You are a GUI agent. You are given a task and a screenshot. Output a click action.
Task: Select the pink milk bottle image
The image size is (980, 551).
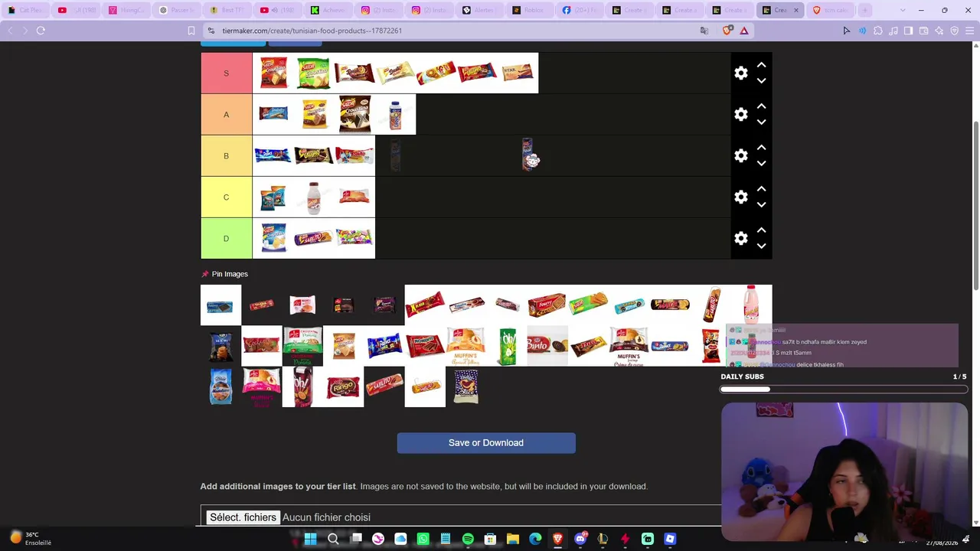pos(752,305)
